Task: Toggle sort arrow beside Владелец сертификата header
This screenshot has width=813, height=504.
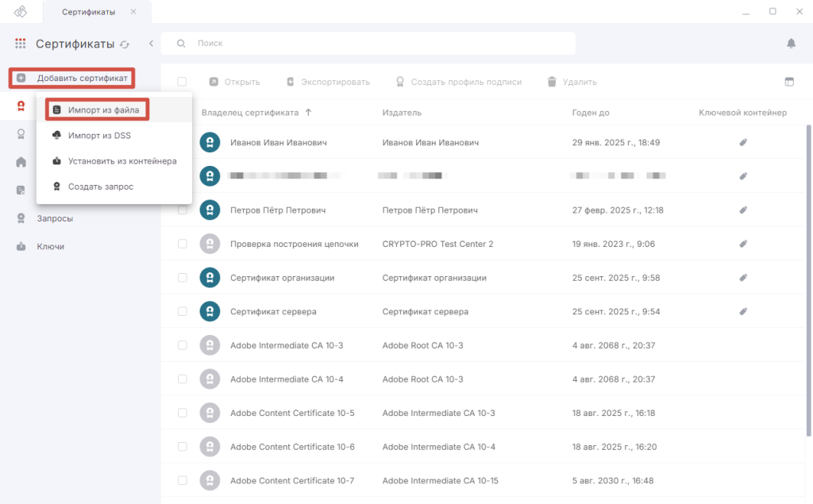Action: (309, 113)
